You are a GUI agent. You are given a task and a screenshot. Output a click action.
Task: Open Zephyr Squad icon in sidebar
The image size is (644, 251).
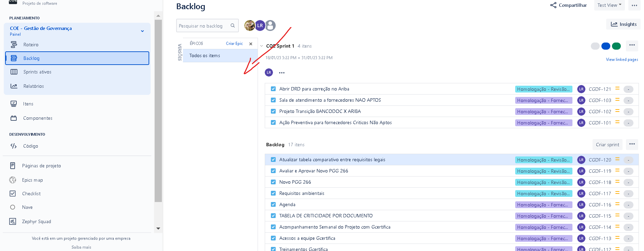click(x=13, y=221)
